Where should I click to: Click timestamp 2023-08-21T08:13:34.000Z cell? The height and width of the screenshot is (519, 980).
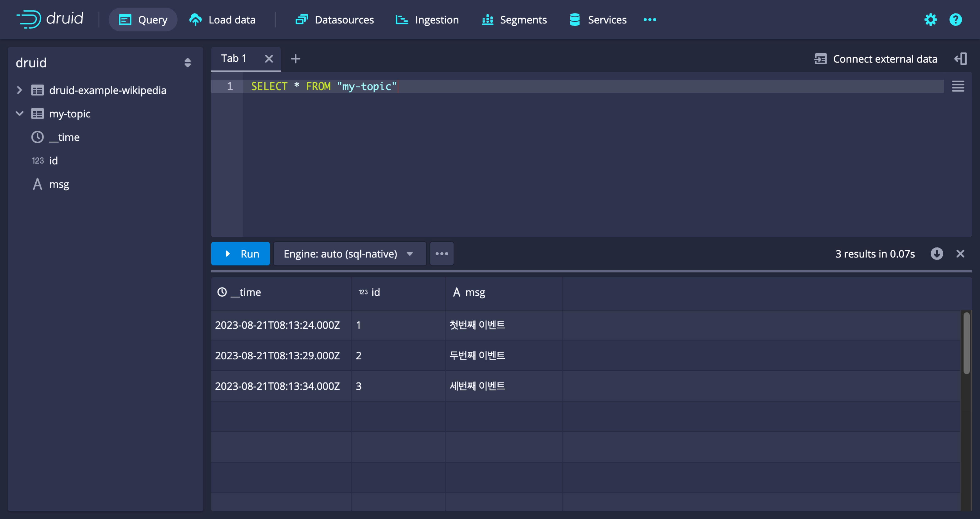(281, 386)
